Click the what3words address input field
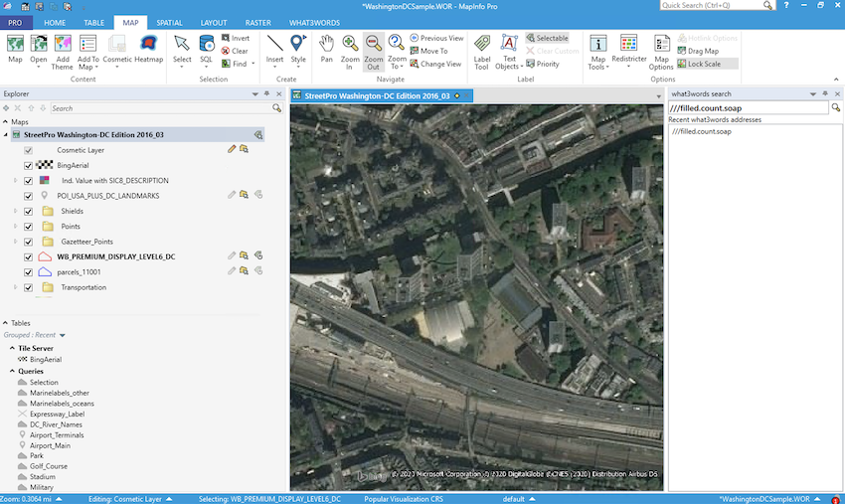 748,107
